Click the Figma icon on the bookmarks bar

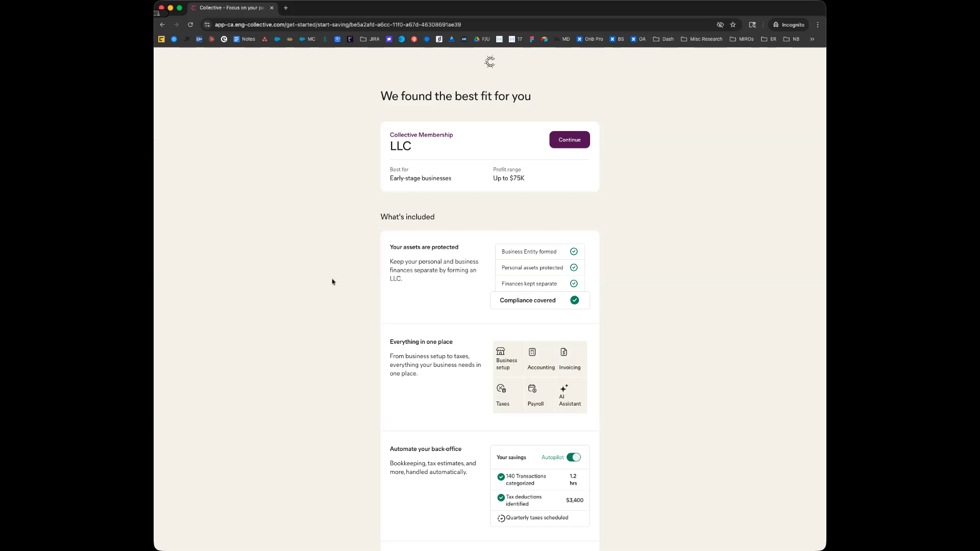point(532,39)
